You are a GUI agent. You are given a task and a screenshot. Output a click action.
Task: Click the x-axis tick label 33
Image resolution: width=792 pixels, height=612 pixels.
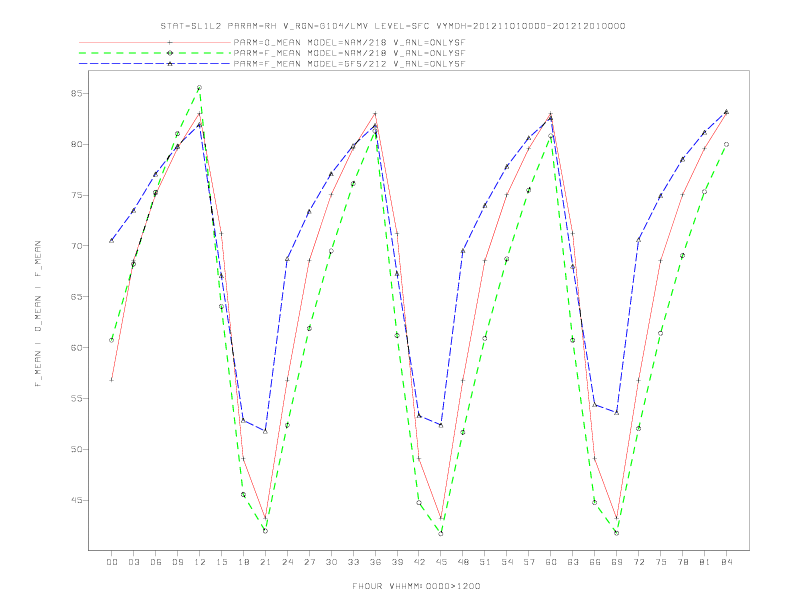tap(353, 562)
